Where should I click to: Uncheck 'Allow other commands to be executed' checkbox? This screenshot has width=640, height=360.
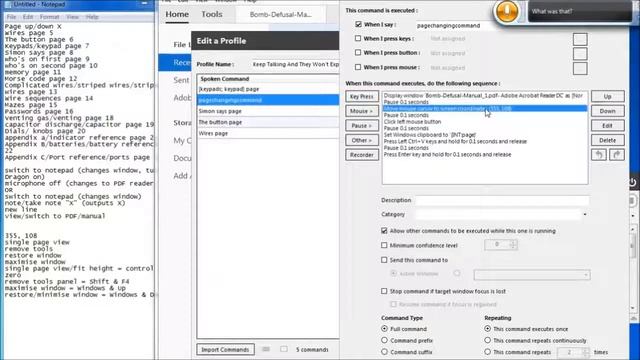pos(384,231)
